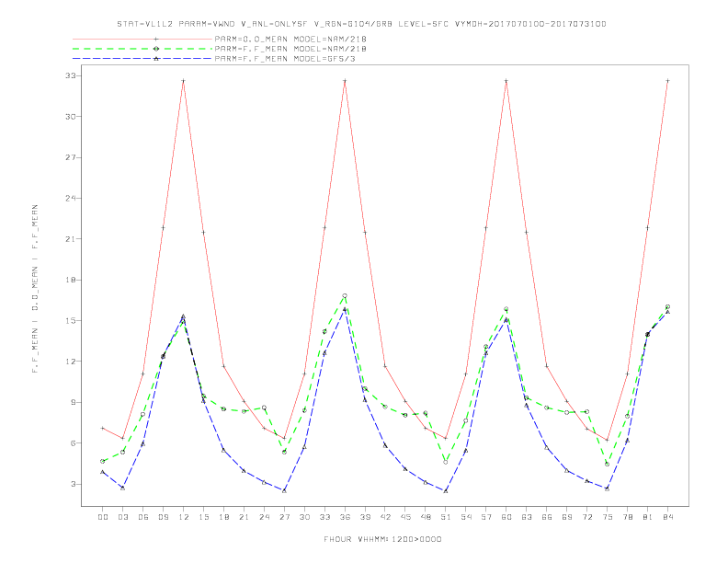Click the circle marker in the green legend line

(156, 49)
